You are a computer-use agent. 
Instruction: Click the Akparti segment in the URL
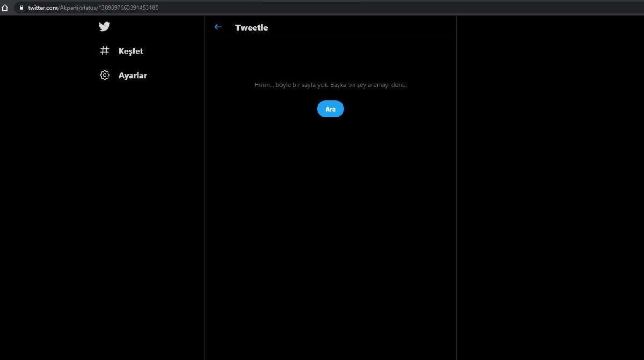pos(69,8)
